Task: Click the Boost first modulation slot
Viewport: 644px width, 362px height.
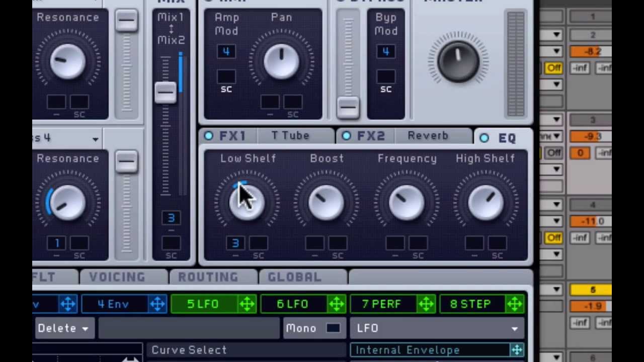Action: tap(314, 243)
